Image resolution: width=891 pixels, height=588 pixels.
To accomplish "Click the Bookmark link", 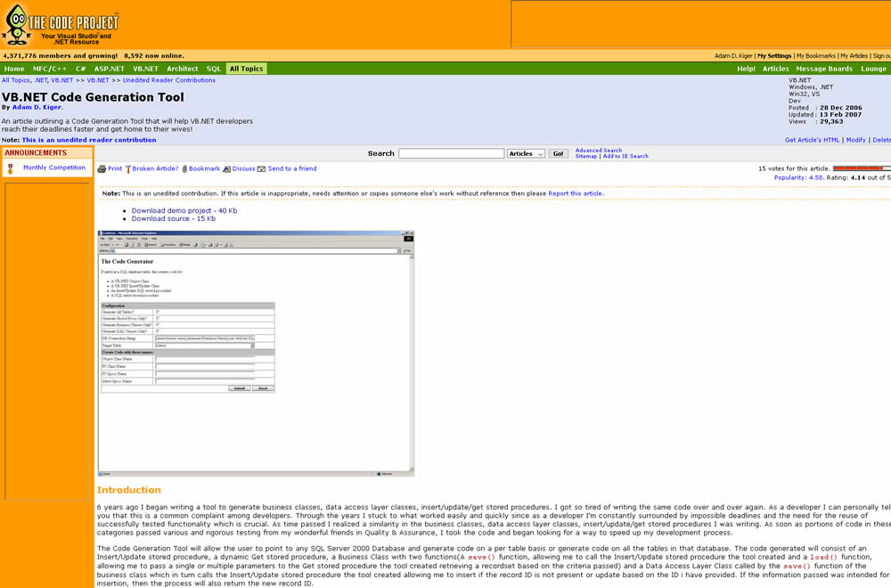I will pos(205,168).
